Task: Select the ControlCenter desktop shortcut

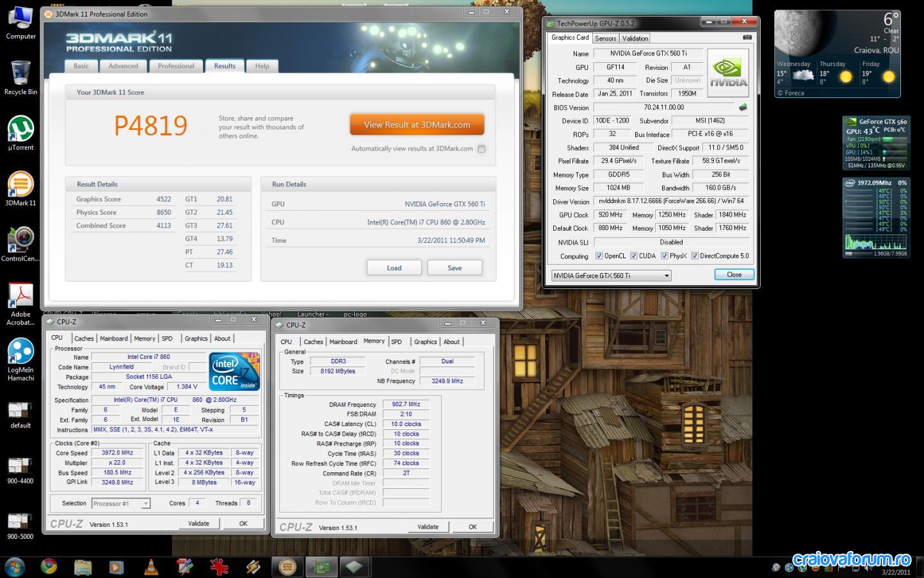Action: [20, 245]
